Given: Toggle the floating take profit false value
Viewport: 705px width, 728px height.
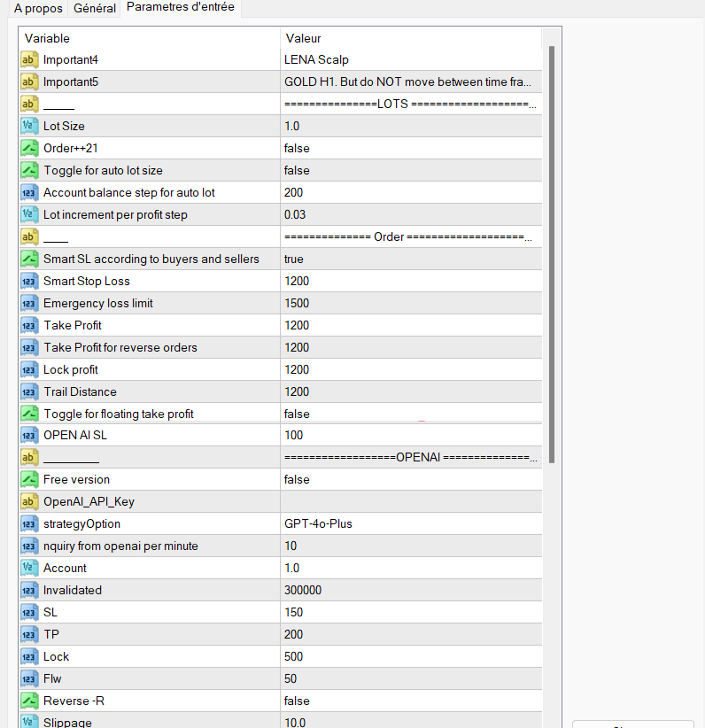Looking at the screenshot, I should pos(409,414).
